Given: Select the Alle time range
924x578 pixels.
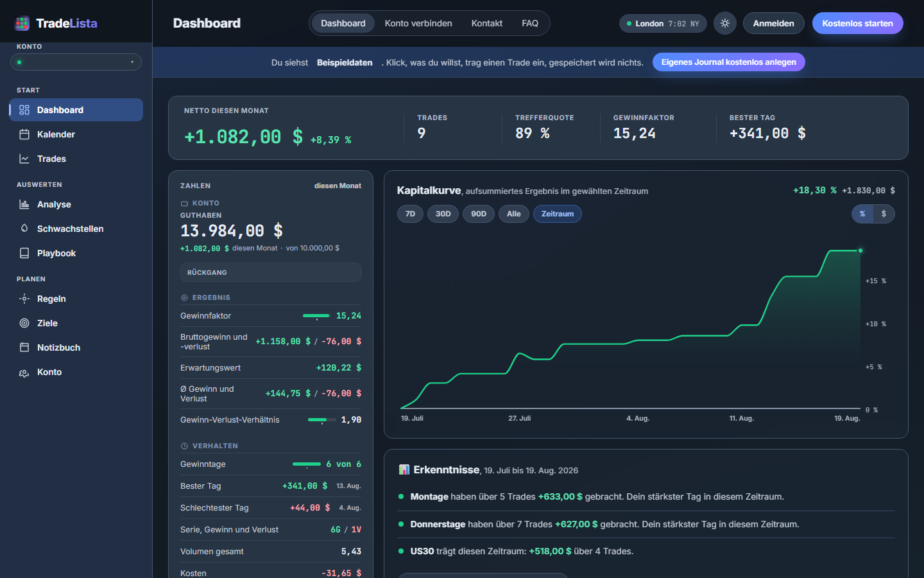Looking at the screenshot, I should point(514,214).
